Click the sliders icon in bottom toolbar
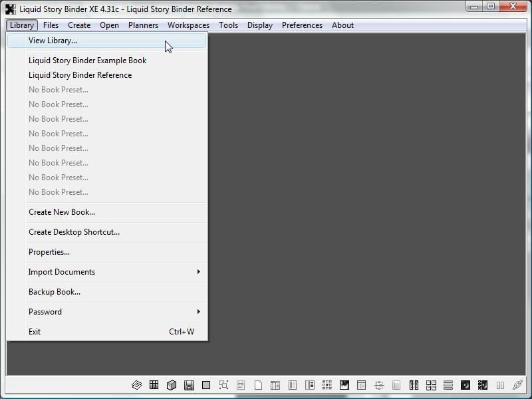Viewport: 532px width, 399px height. coord(379,385)
